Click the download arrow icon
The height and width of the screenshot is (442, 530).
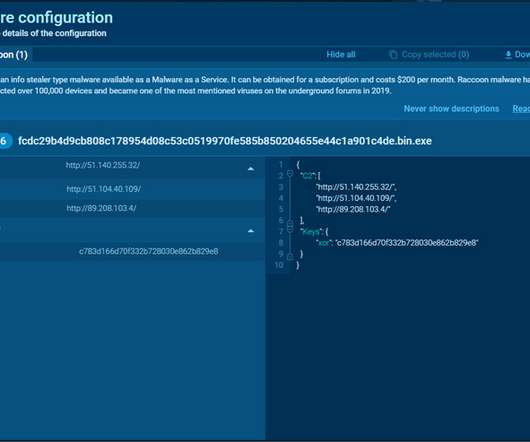click(x=508, y=55)
